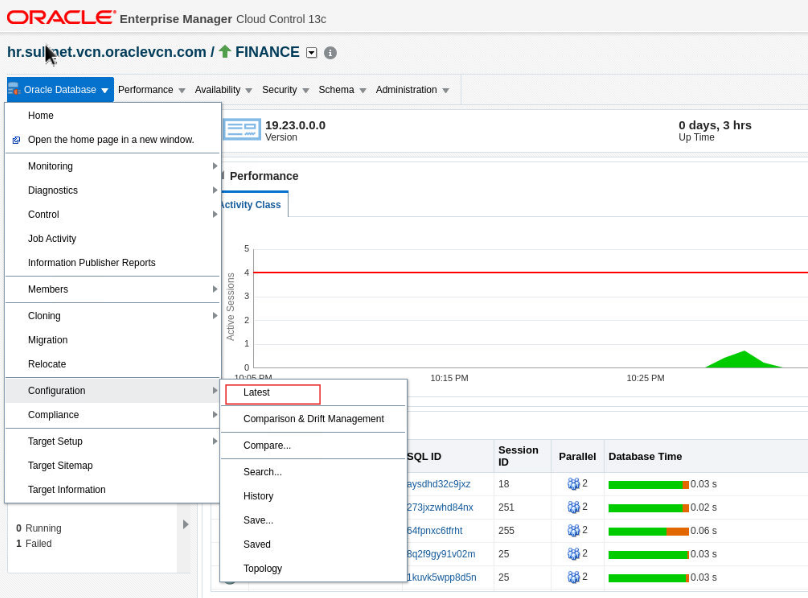Image resolution: width=808 pixels, height=598 pixels.
Task: Click parallel icon for session 255
Action: coord(573,532)
